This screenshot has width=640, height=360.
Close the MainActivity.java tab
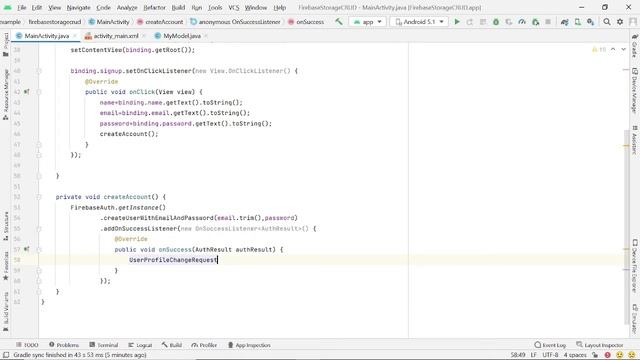75,36
